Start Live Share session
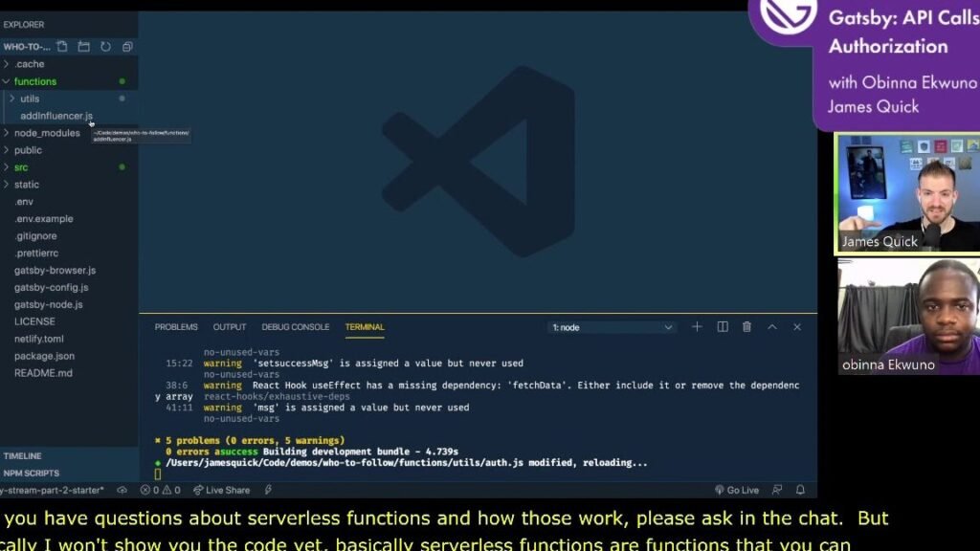 (x=222, y=491)
